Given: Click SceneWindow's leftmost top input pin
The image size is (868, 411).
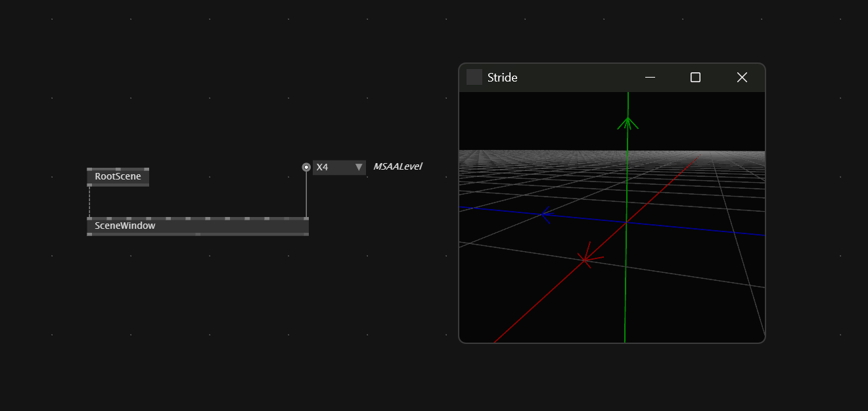Looking at the screenshot, I should (x=89, y=218).
